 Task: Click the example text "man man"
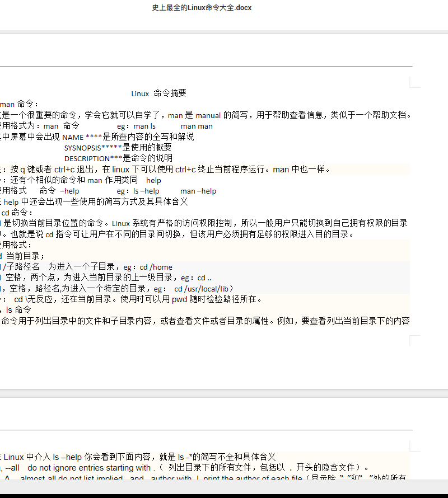pos(197,126)
